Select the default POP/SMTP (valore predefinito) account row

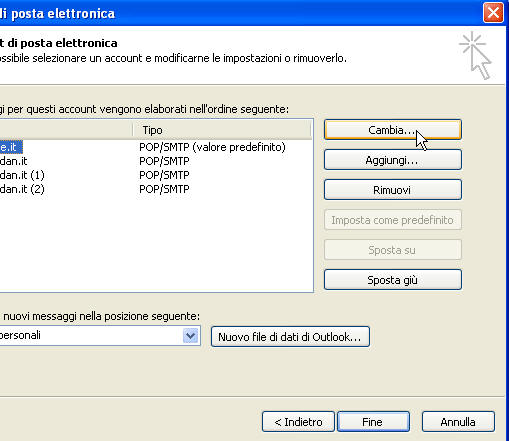pos(156,147)
